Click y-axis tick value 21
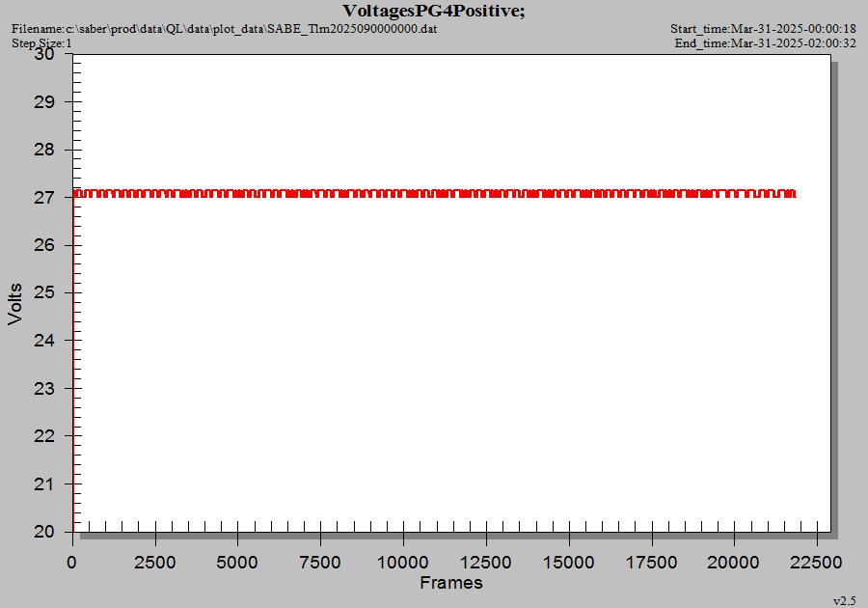Viewport: 868px width, 608px height. click(44, 484)
